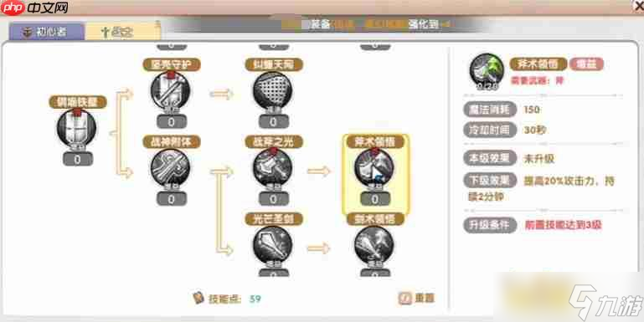
Task: Click the 纠缠天网 name label
Action: (274, 64)
